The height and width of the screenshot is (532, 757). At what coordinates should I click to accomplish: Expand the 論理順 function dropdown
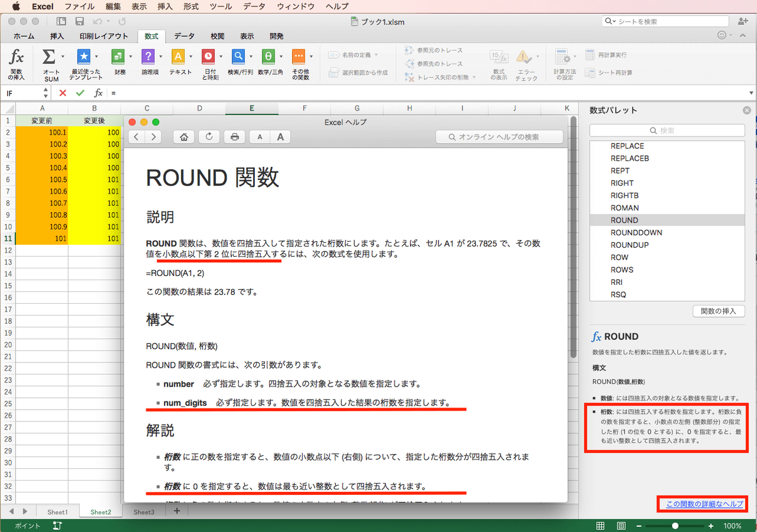pos(161,57)
